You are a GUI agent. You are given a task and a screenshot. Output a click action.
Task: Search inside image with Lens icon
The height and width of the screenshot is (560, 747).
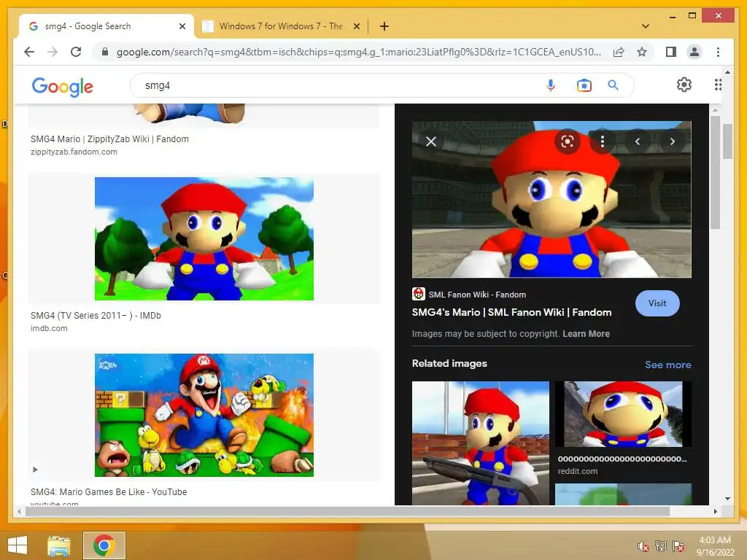tap(568, 141)
